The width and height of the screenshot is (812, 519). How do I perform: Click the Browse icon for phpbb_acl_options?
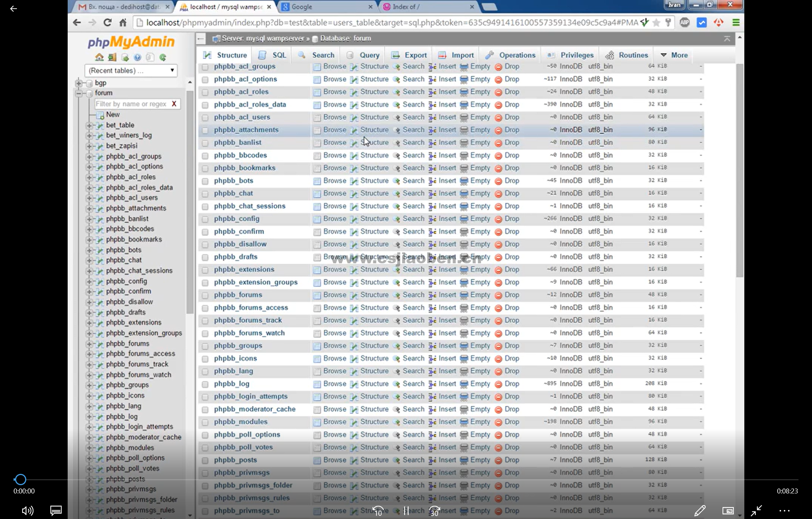point(317,79)
